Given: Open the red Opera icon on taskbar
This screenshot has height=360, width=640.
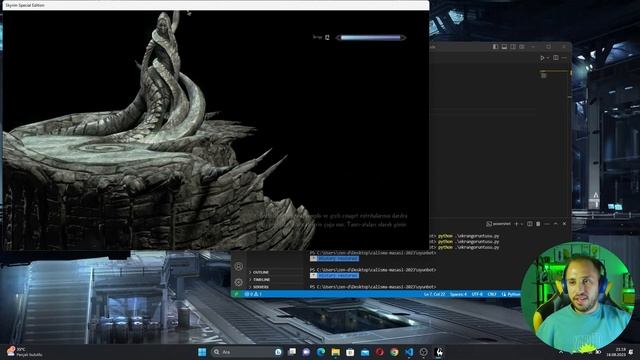Looking at the screenshot, I should (x=380, y=352).
